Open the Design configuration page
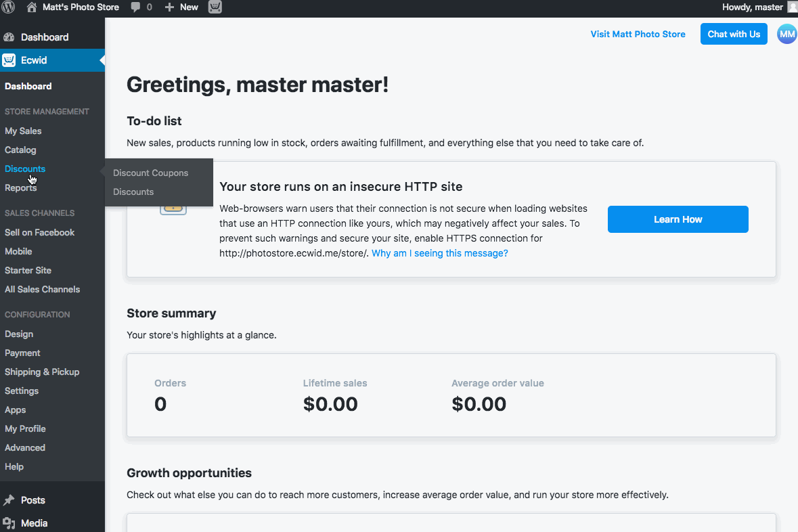Image resolution: width=798 pixels, height=532 pixels. point(19,334)
